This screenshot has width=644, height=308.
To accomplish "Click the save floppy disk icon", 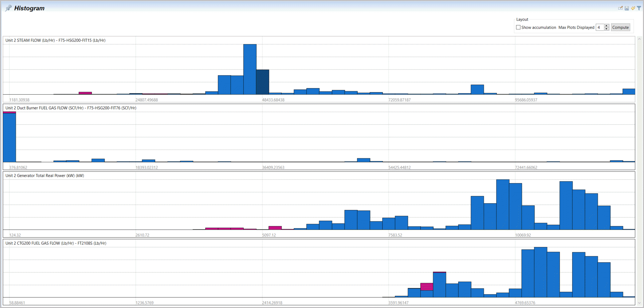I will click(627, 8).
